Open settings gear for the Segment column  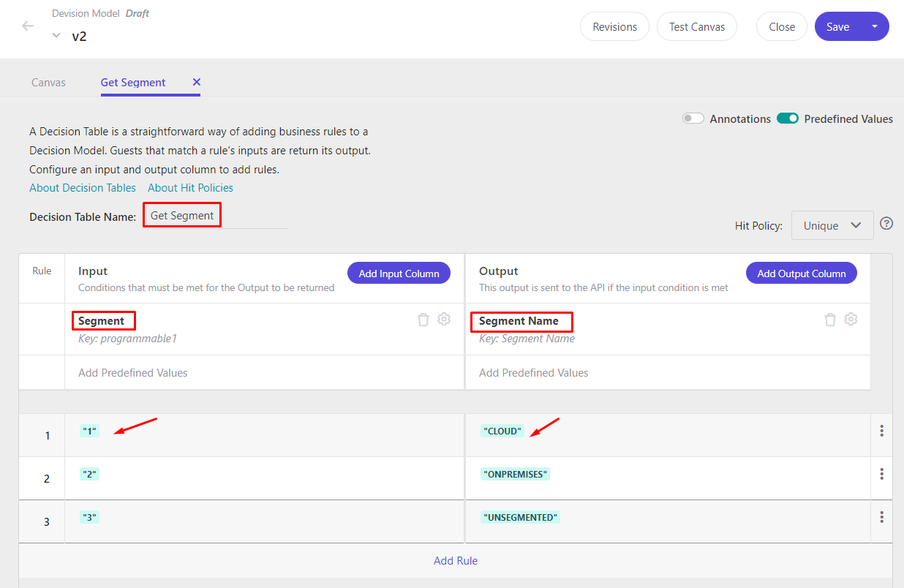443,320
